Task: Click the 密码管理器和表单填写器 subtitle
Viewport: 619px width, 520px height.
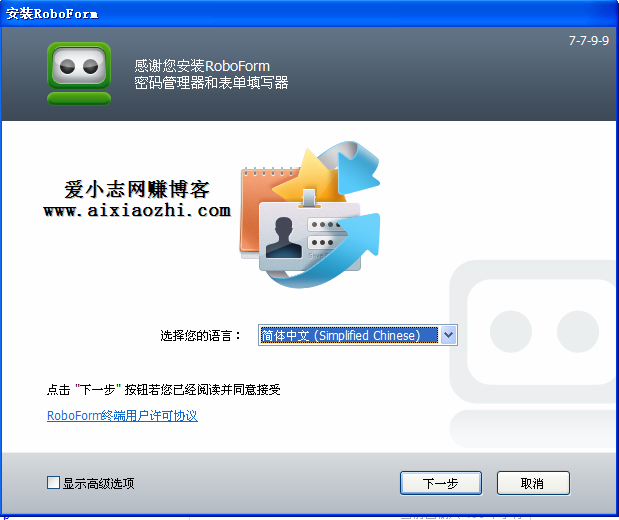Action: pyautogui.click(x=211, y=83)
